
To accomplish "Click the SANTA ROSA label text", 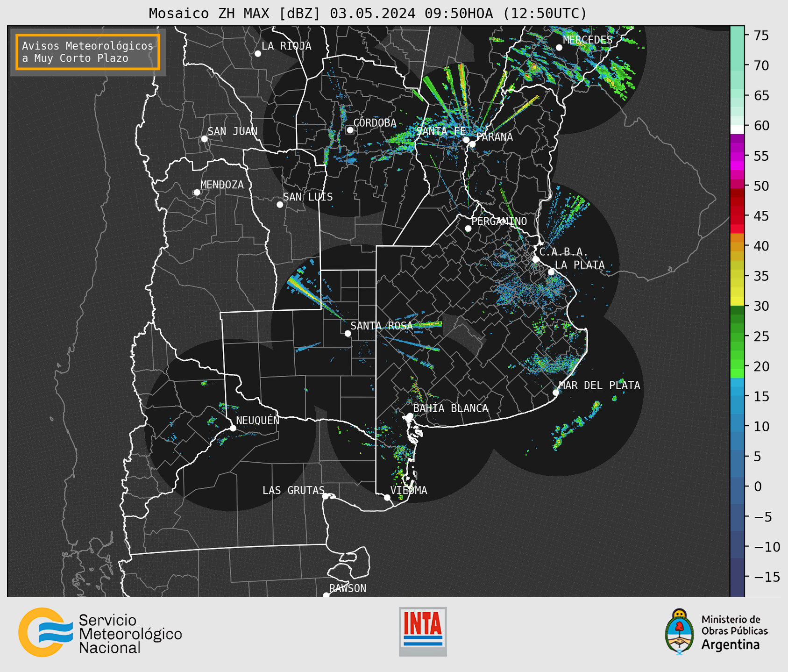I will pyautogui.click(x=382, y=326).
